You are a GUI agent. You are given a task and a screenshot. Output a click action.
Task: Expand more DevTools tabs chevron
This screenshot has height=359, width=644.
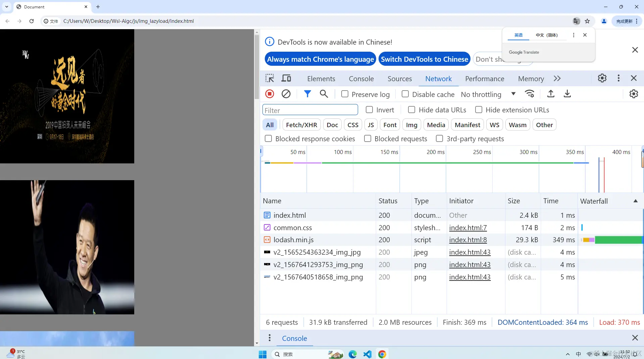point(557,78)
